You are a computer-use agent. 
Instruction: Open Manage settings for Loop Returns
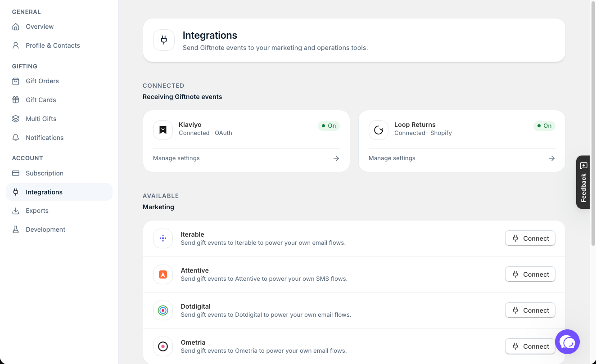(x=462, y=158)
